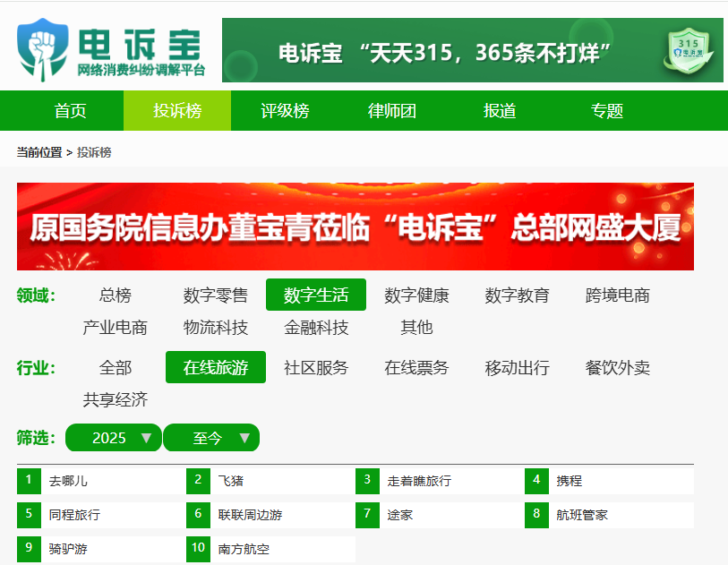
Task: Pick the 移动出行 industry filter
Action: [x=517, y=367]
